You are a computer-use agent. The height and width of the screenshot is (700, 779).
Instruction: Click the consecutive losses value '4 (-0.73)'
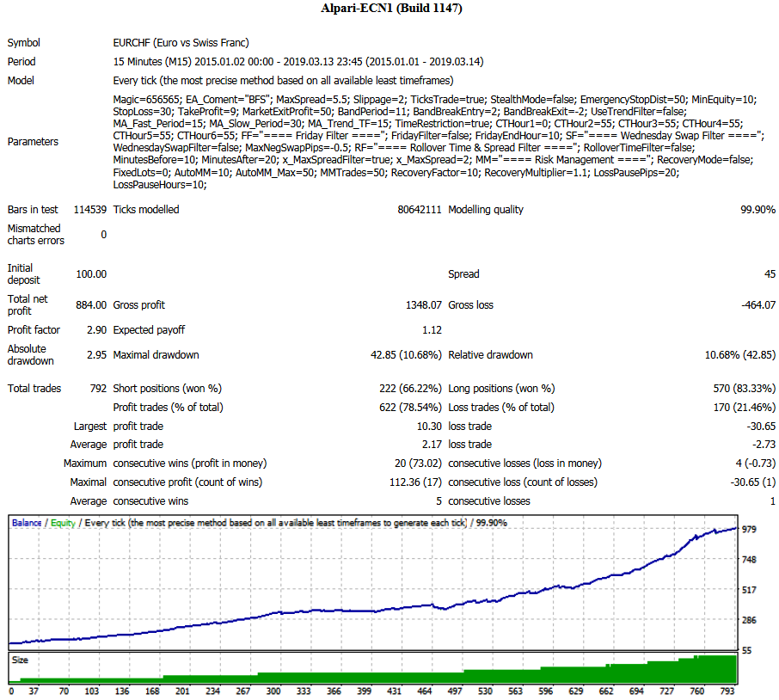click(x=756, y=463)
